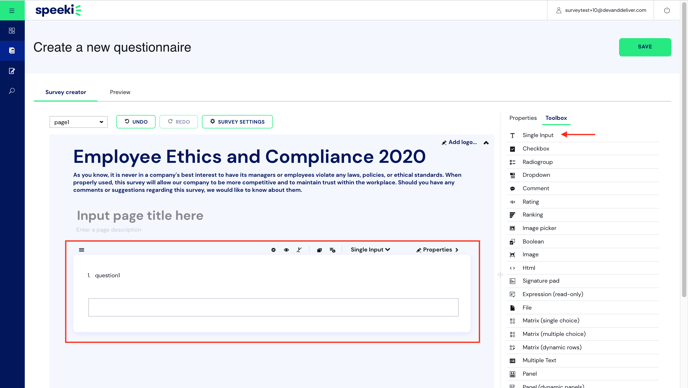The image size is (688, 388).
Task: Add an Image picker question from toolbox
Action: 583,228
